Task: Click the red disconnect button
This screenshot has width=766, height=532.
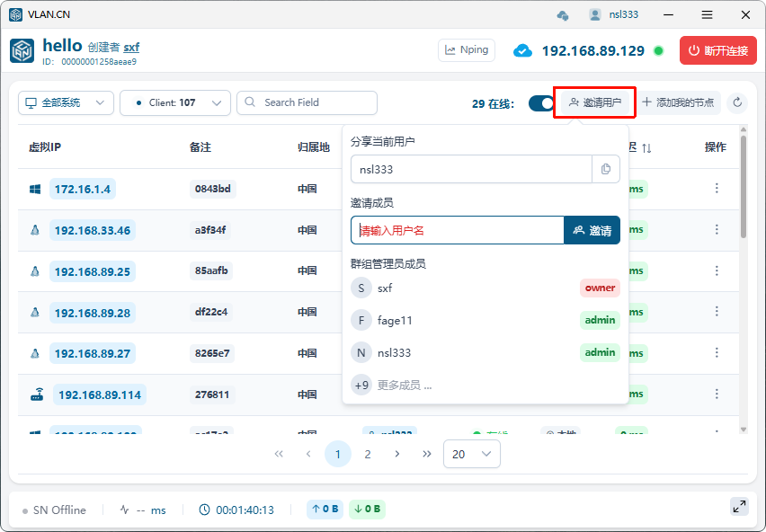Action: [718, 50]
